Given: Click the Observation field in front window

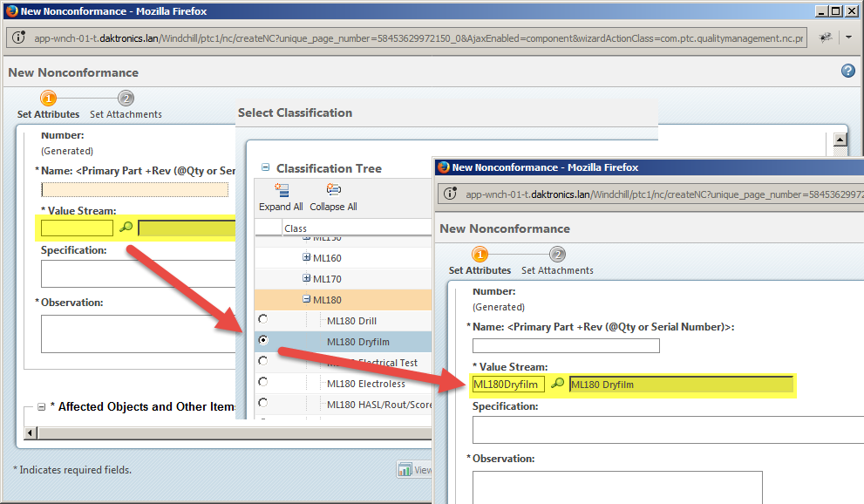Looking at the screenshot, I should (x=617, y=487).
